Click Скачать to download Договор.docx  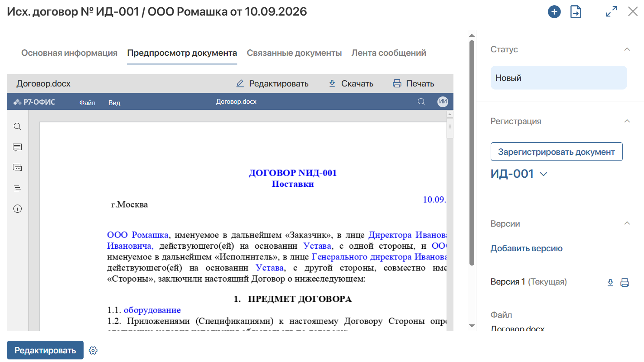click(351, 83)
